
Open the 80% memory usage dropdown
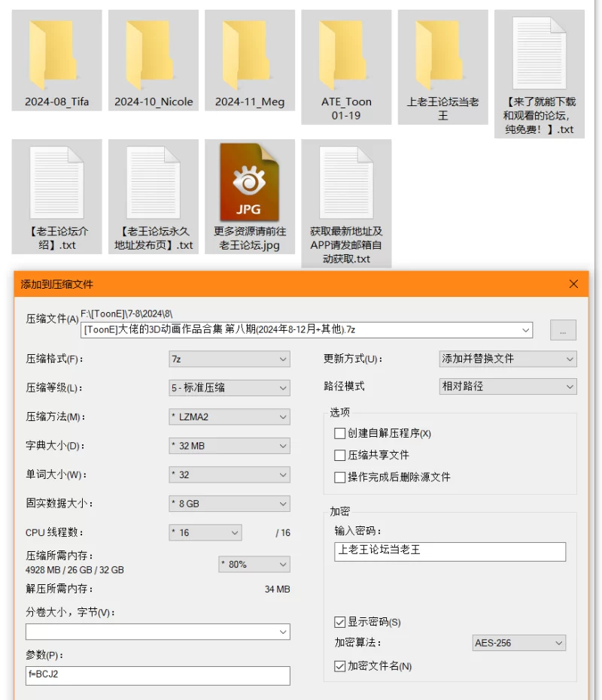254,564
